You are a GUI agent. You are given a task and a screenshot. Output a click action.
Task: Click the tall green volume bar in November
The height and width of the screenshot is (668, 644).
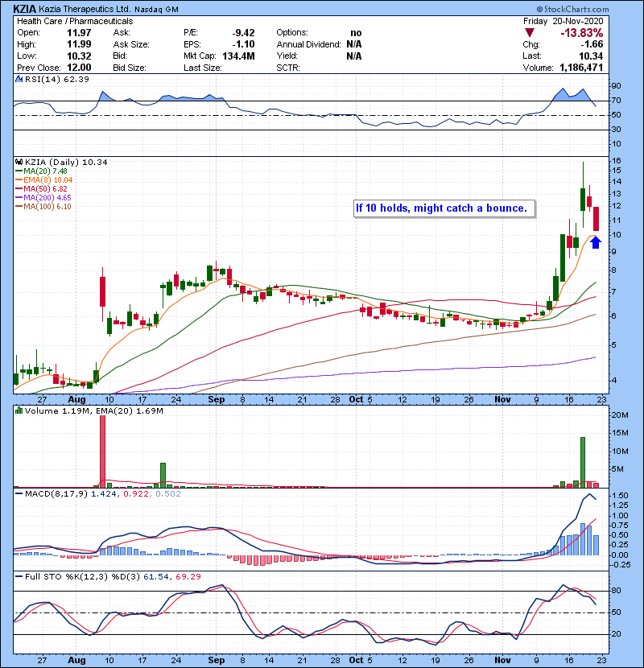(583, 462)
